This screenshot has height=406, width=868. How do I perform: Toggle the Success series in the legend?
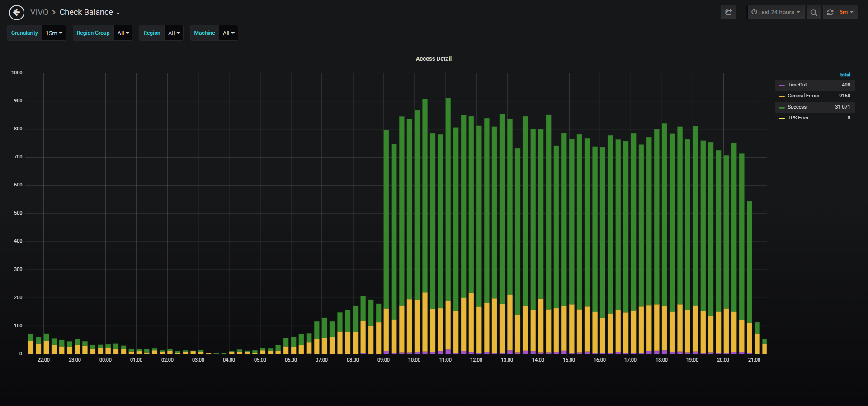797,107
